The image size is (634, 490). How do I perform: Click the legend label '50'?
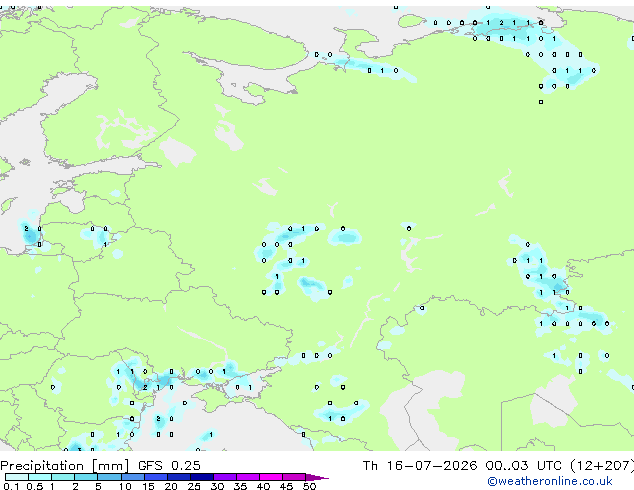pyautogui.click(x=309, y=486)
